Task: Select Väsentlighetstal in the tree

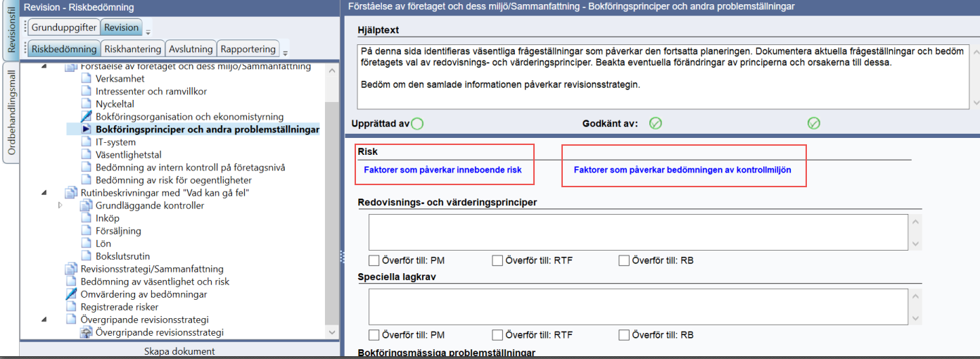Action: point(129,155)
